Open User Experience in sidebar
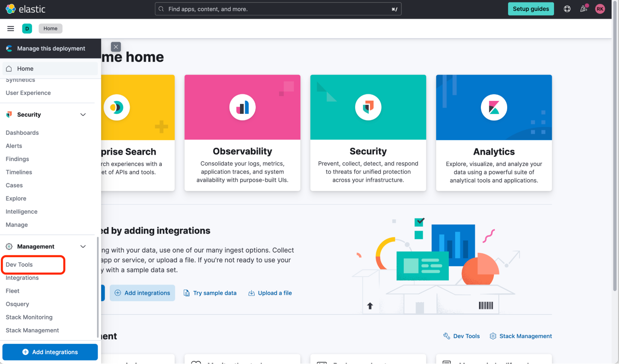Image resolution: width=619 pixels, height=364 pixels. pos(28,93)
